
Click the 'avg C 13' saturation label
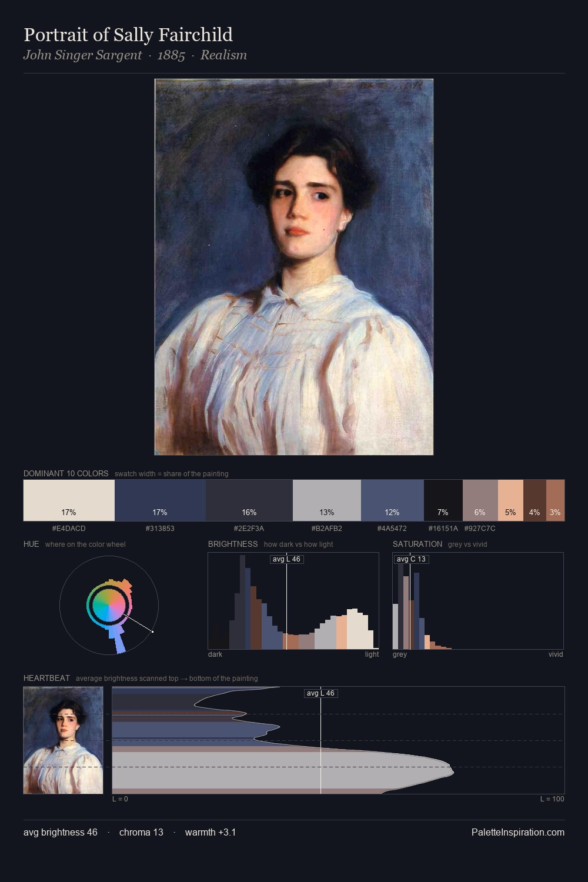point(411,559)
